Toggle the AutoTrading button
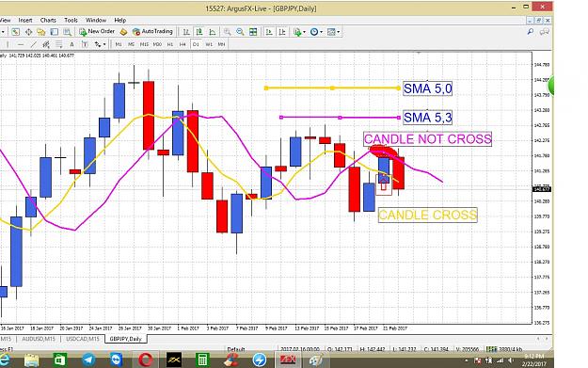 point(152,32)
